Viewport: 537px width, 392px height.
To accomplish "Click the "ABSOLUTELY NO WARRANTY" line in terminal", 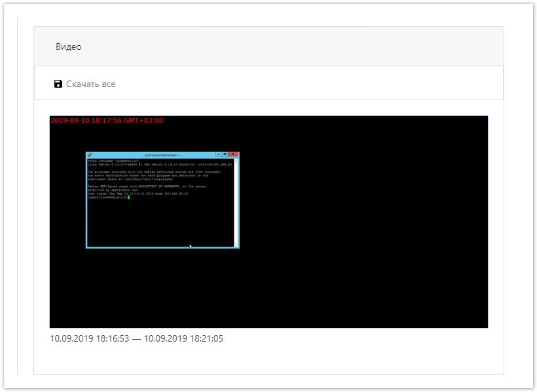I will 151,186.
